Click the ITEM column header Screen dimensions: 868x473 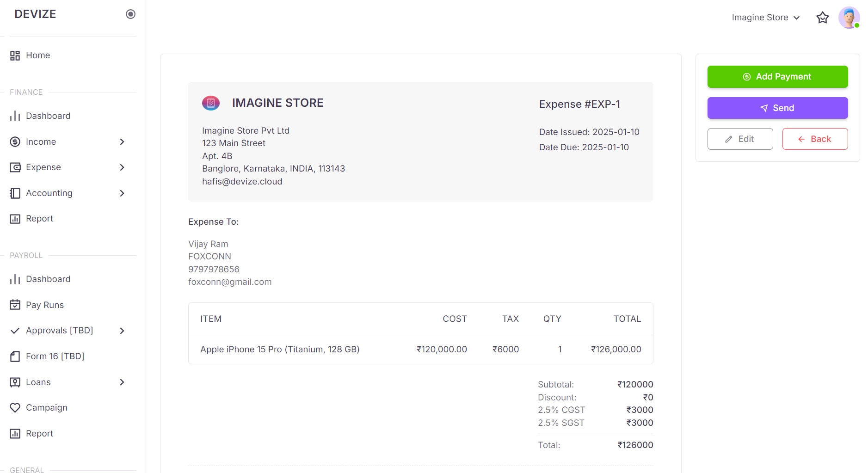[x=211, y=319]
